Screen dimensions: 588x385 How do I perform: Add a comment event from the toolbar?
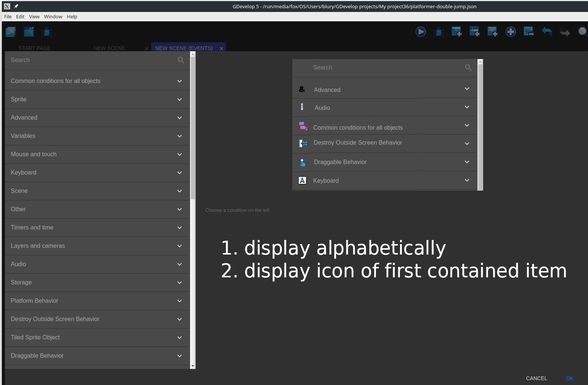pyautogui.click(x=492, y=32)
